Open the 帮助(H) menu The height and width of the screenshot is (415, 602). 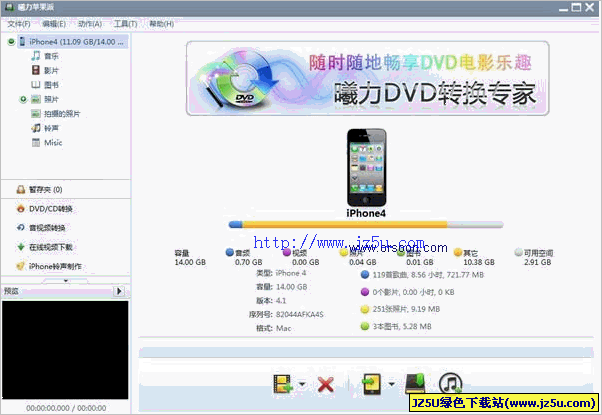click(161, 24)
